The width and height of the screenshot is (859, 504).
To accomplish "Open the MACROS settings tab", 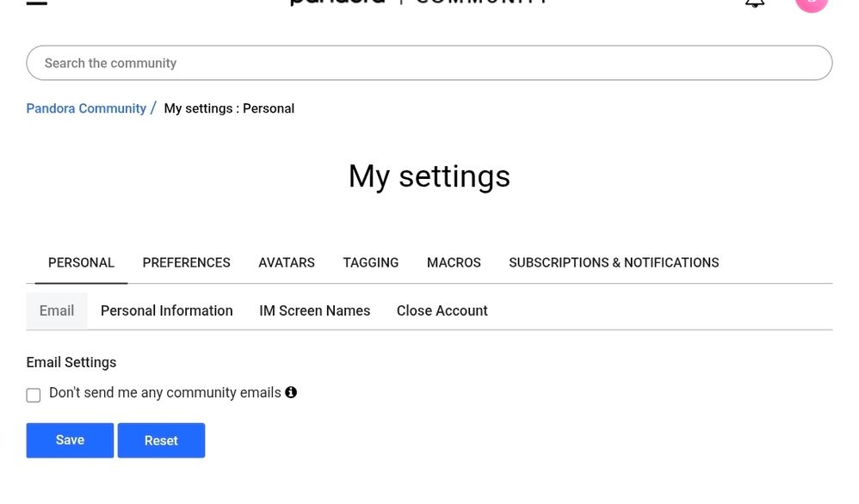I will [454, 262].
